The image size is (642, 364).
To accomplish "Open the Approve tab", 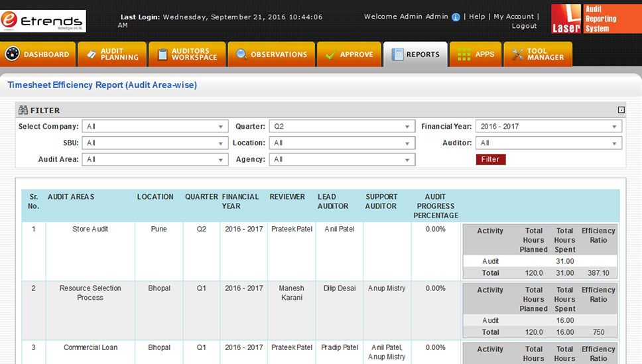I will (x=350, y=54).
